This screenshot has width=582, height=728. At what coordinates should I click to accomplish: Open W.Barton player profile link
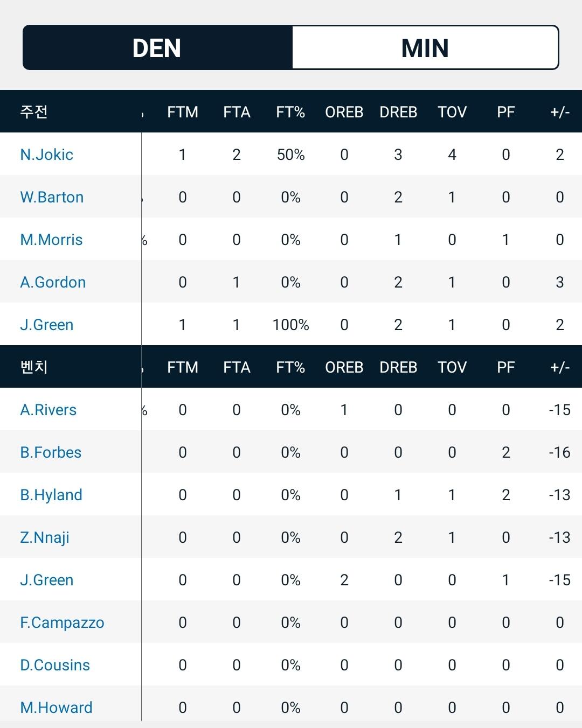(52, 197)
